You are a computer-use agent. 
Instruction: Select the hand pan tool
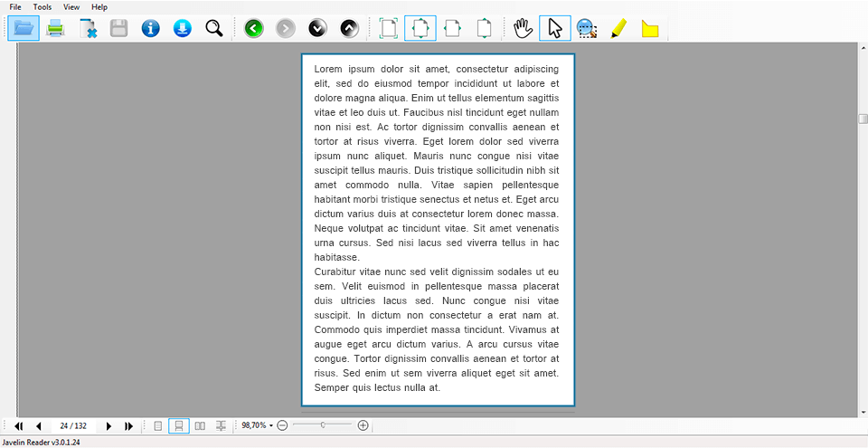point(523,28)
